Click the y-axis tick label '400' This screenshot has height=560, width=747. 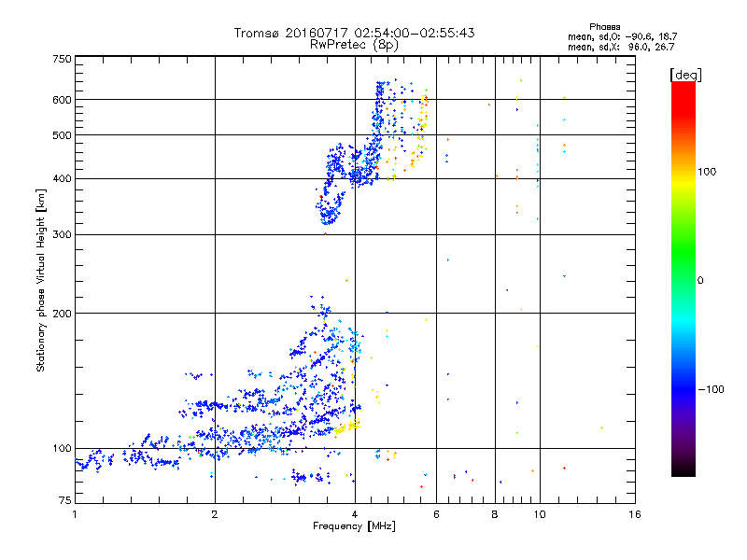coord(62,179)
